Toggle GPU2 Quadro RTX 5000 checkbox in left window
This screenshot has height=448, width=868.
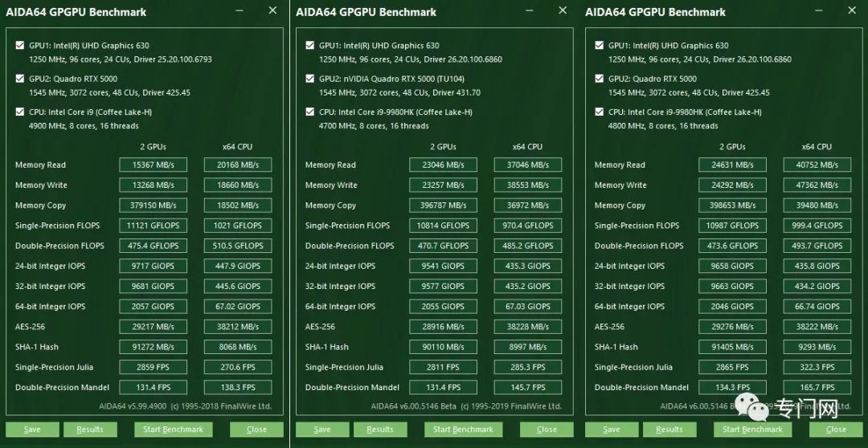[x=20, y=79]
